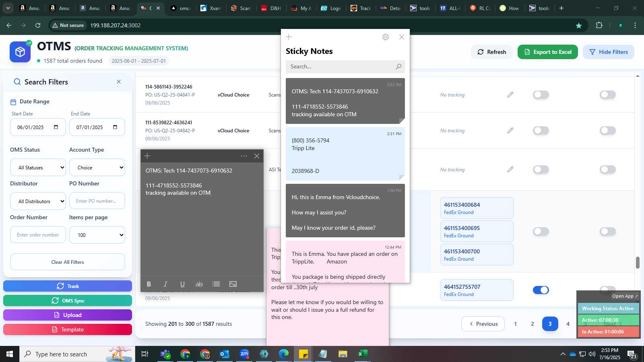Toggle first switch for order 114-5861143-3952246
The width and height of the screenshot is (644, 362).
pos(541,95)
